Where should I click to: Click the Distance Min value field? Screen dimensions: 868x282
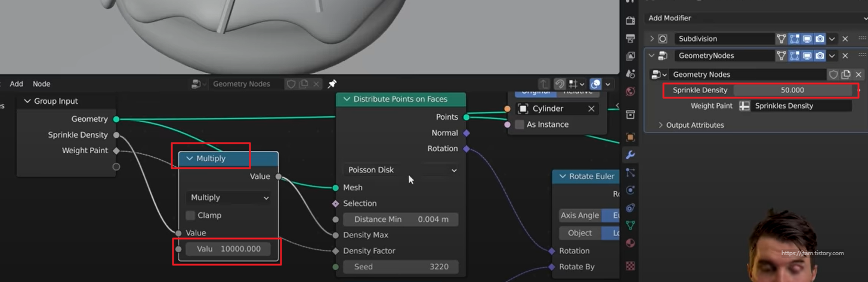pos(400,219)
